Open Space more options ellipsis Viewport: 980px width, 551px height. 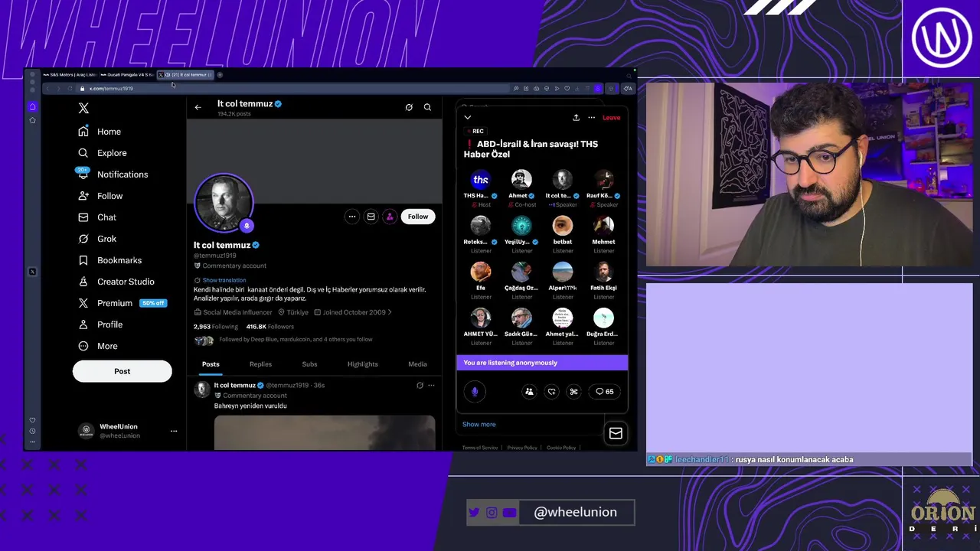pos(591,117)
